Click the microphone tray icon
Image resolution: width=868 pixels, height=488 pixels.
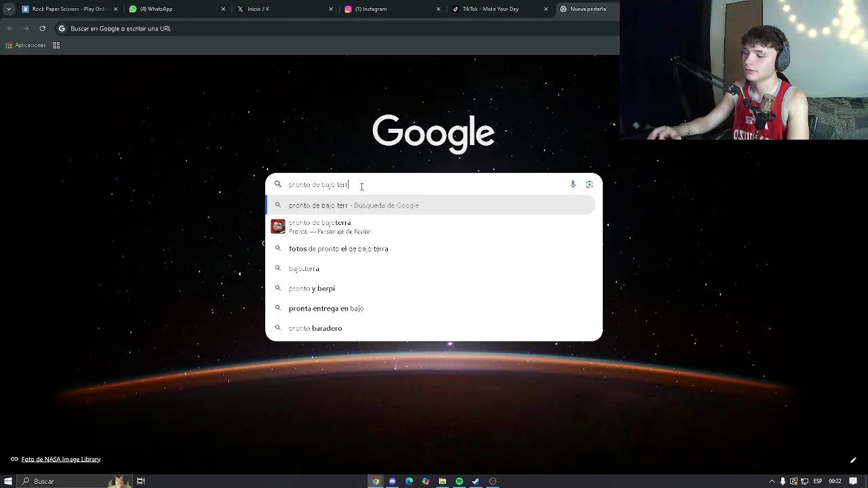[783, 481]
